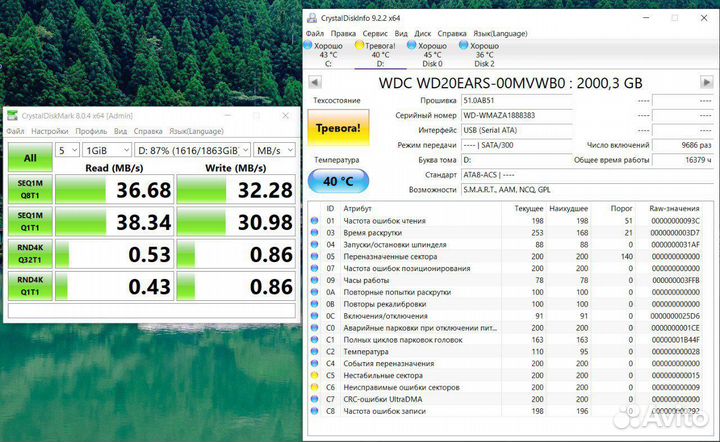Screen dimensions: 720x442
Task: Close the CrystalDiskInfo window
Action: (704, 18)
